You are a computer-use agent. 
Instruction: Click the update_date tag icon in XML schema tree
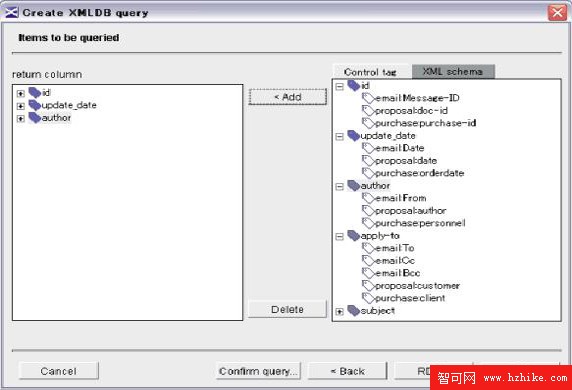pos(353,136)
